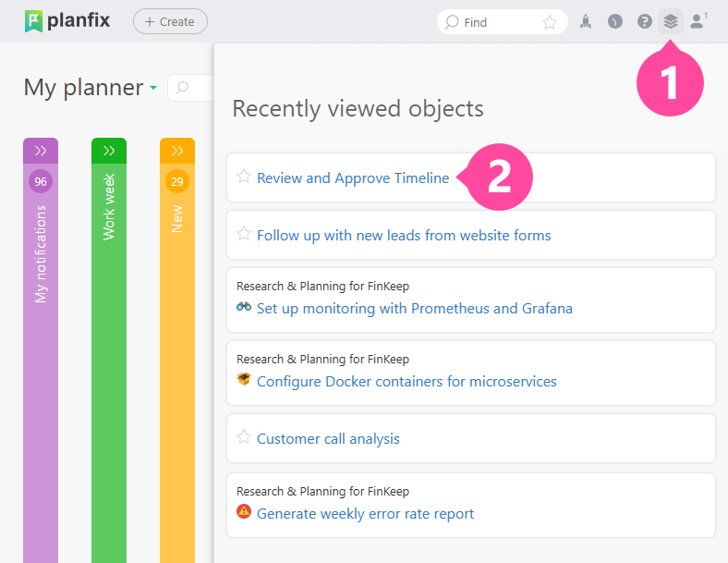Open the help question mark icon
This screenshot has width=728, height=563.
point(645,21)
